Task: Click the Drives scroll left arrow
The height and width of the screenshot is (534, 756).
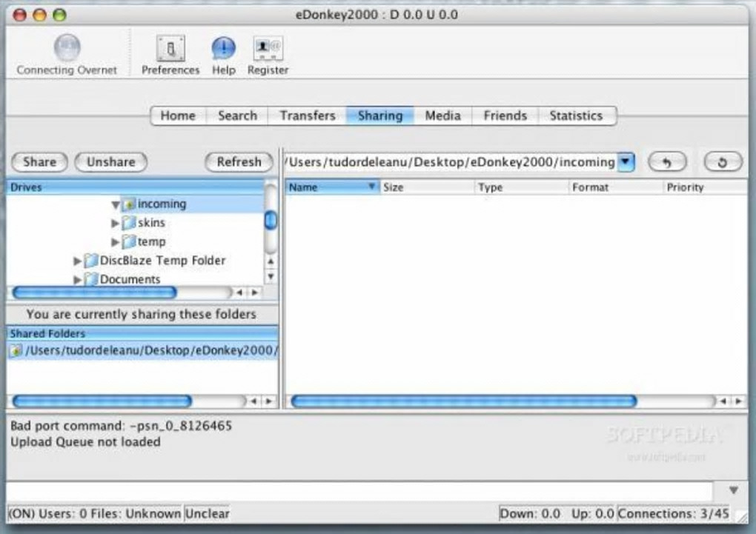Action: (x=239, y=292)
